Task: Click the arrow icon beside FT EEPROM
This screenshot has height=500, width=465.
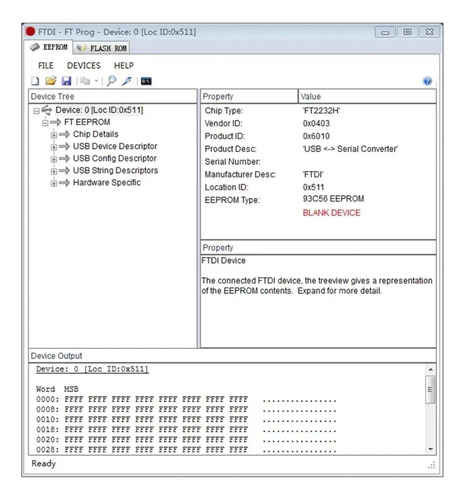Action: (56, 122)
